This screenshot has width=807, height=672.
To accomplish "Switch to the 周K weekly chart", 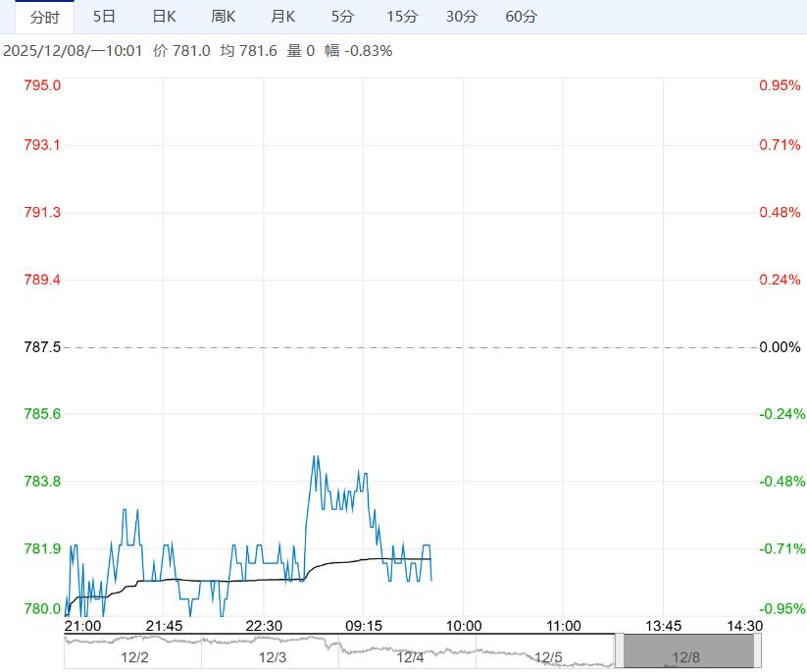I will [x=225, y=17].
